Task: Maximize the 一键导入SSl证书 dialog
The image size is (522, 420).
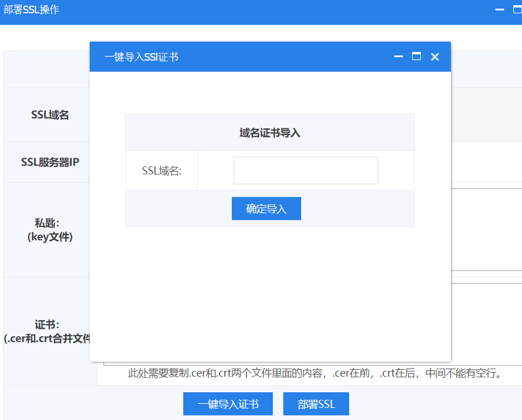Action: [416, 57]
